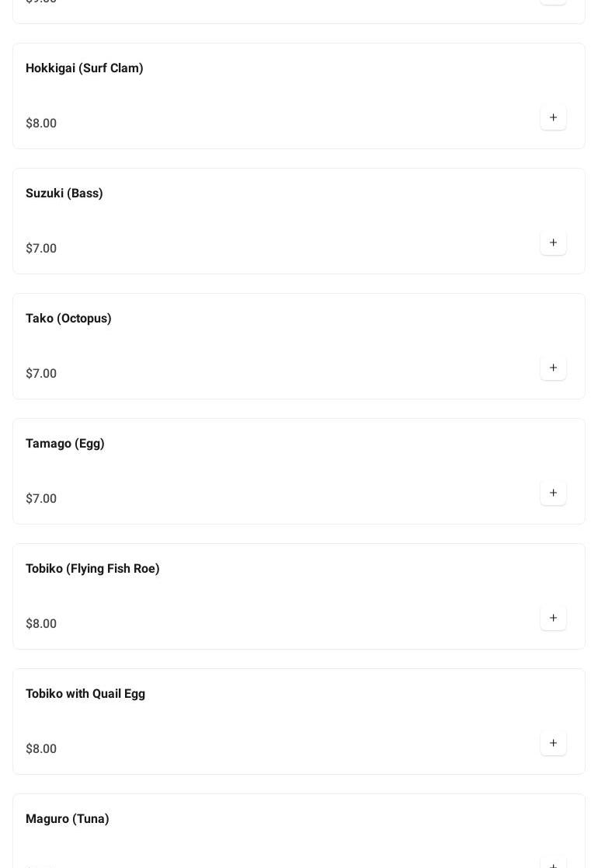Select the $8.00 price under Tobiko with Quail Egg
This screenshot has height=868, width=598.
tap(41, 749)
